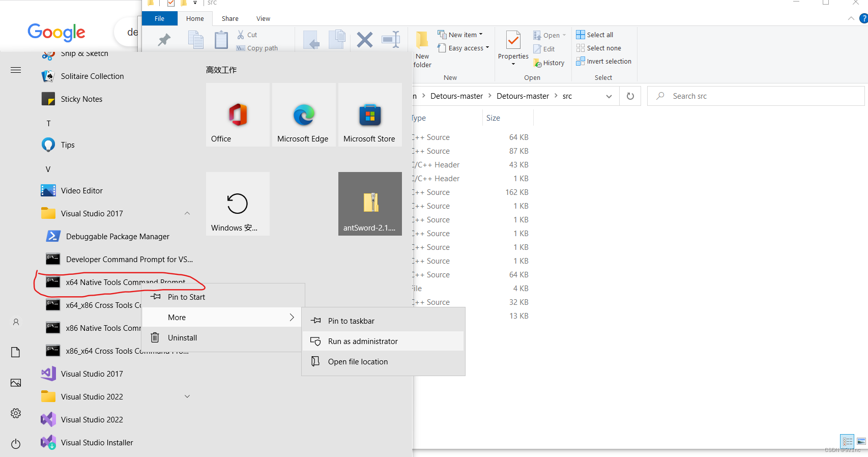Viewport: 868px width, 457px height.
Task: Open the Microsoft Store tile
Action: [x=370, y=115]
